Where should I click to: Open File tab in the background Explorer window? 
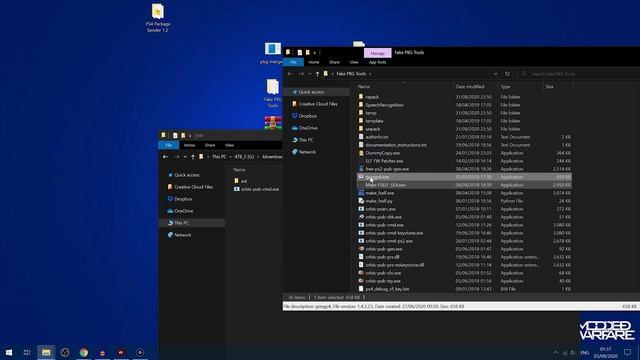tap(168, 145)
